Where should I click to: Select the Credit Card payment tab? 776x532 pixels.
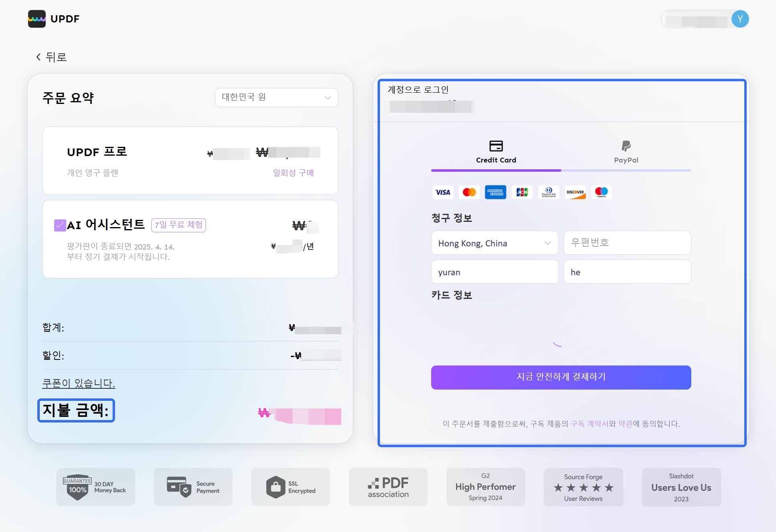point(496,152)
